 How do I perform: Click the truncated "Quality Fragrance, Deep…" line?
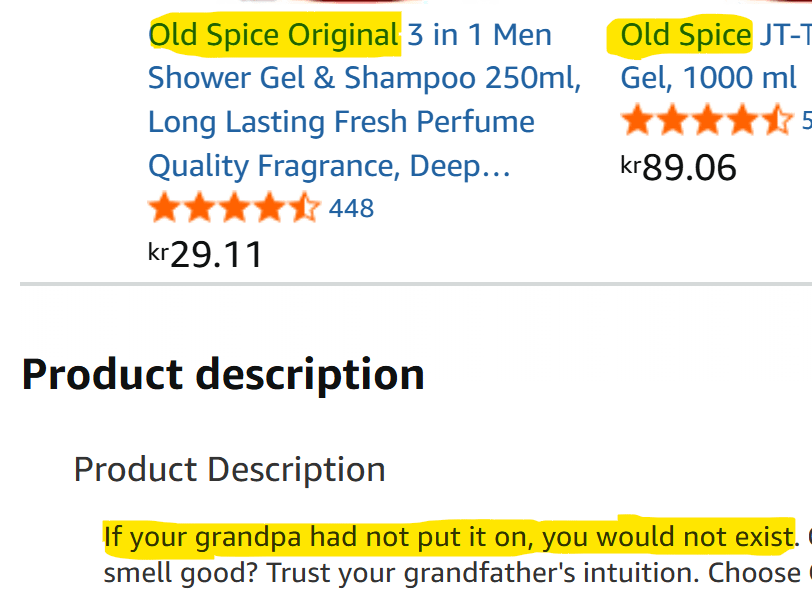[x=329, y=165]
